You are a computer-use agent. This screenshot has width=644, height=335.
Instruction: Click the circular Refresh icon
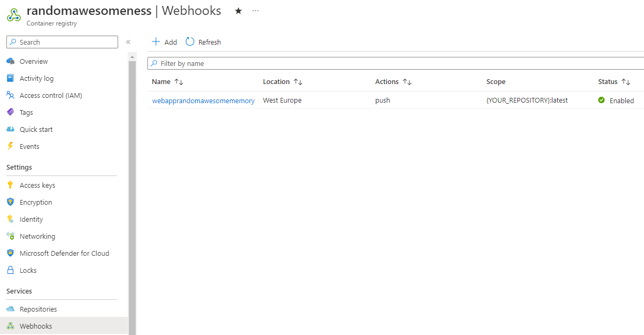[x=190, y=41]
